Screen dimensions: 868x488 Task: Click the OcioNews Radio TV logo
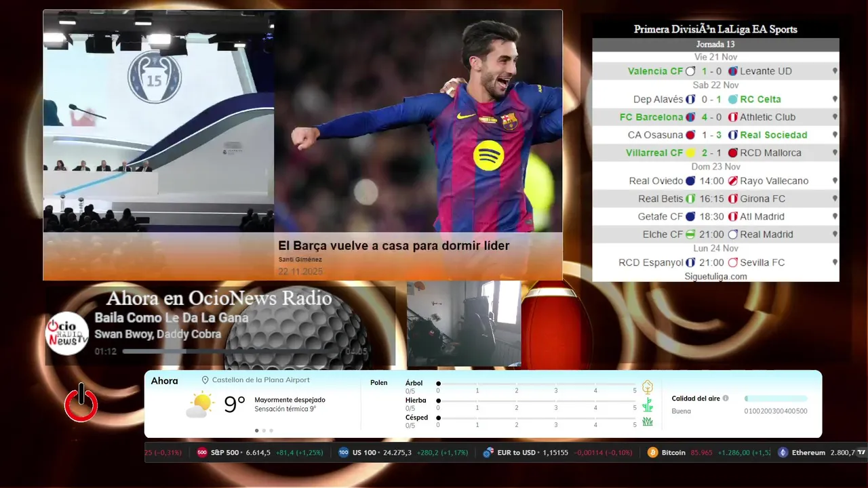point(67,333)
